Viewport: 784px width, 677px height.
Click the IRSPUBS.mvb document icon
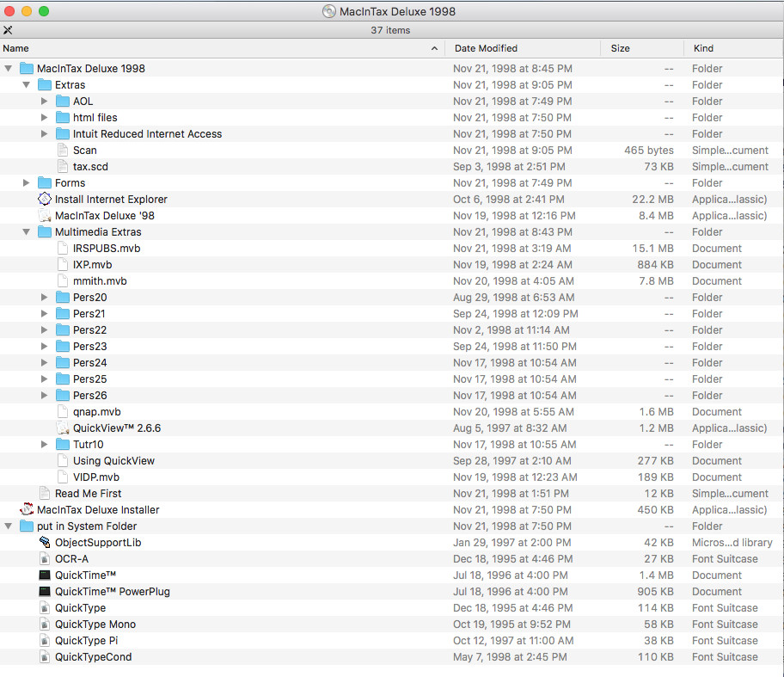click(x=63, y=249)
